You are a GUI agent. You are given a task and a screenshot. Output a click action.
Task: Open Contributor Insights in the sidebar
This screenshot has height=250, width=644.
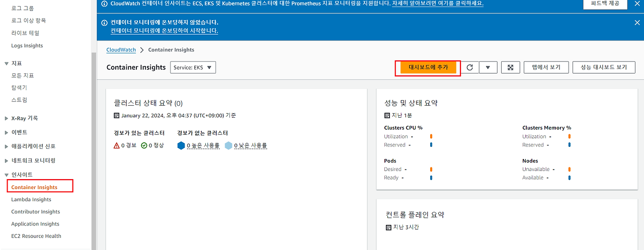(36, 212)
